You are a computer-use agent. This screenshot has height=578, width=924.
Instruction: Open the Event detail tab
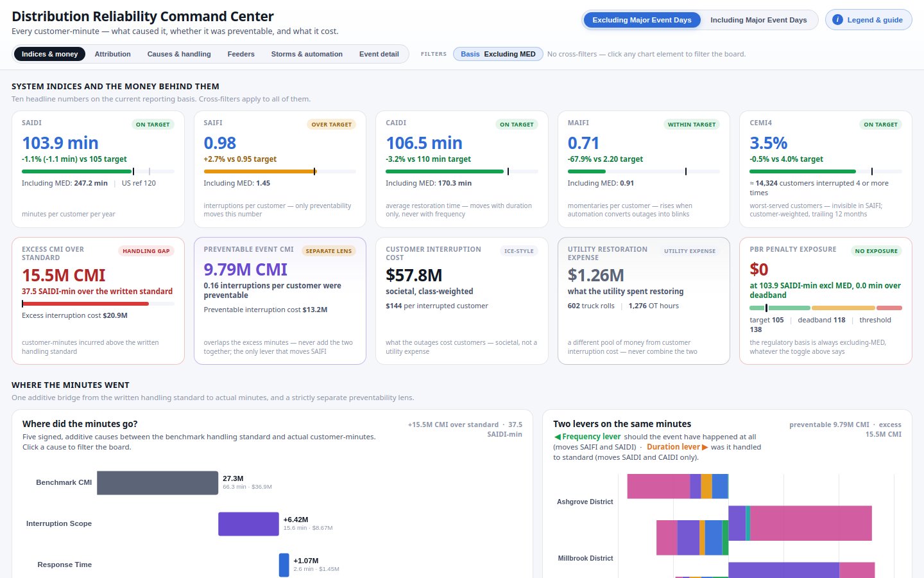(x=379, y=54)
